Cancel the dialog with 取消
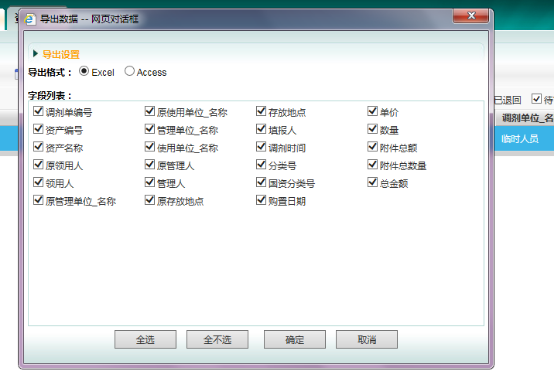554x388 pixels. [x=367, y=340]
